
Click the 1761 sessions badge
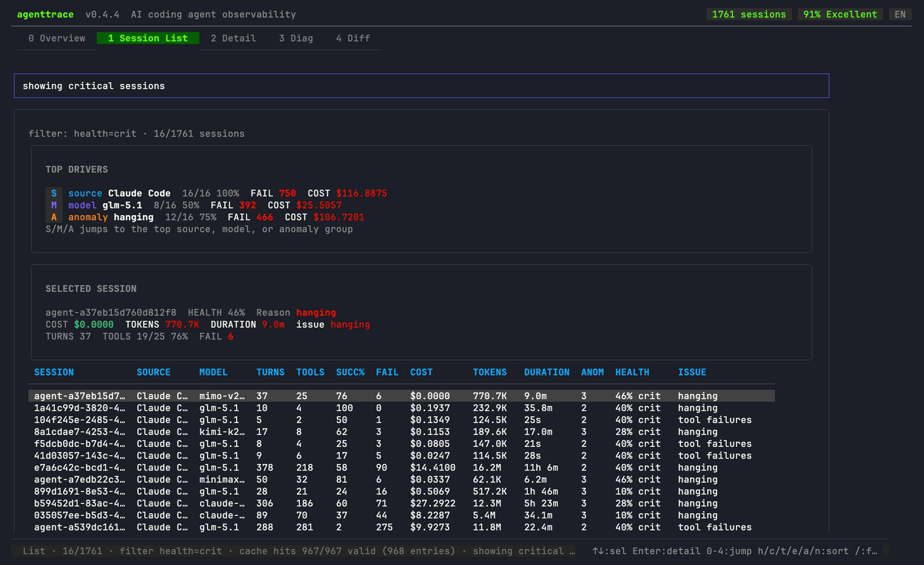[x=749, y=14]
